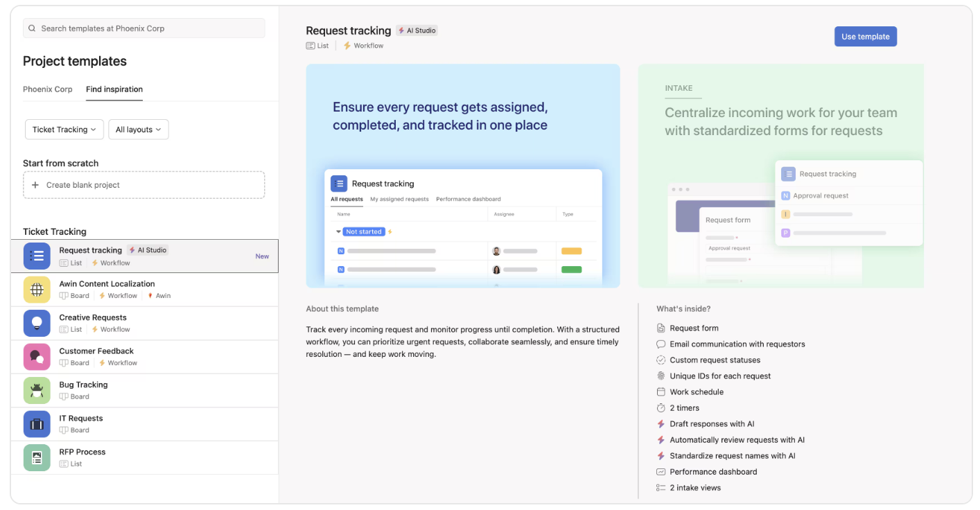Click the search magnifier icon
Viewport: 980px width, 510px height.
32,28
